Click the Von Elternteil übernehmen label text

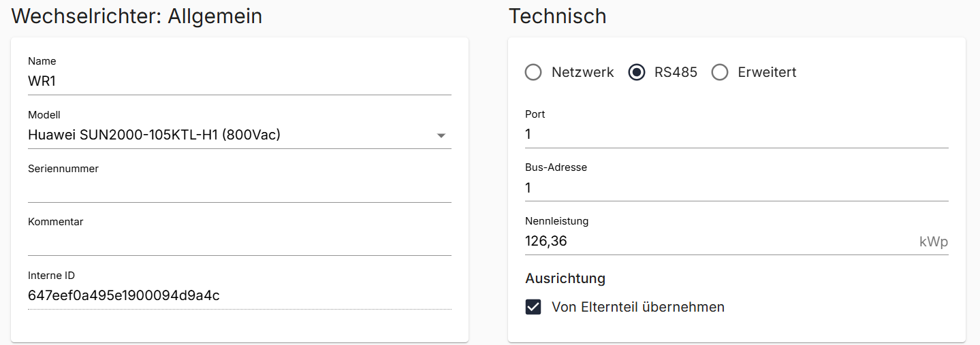click(637, 307)
